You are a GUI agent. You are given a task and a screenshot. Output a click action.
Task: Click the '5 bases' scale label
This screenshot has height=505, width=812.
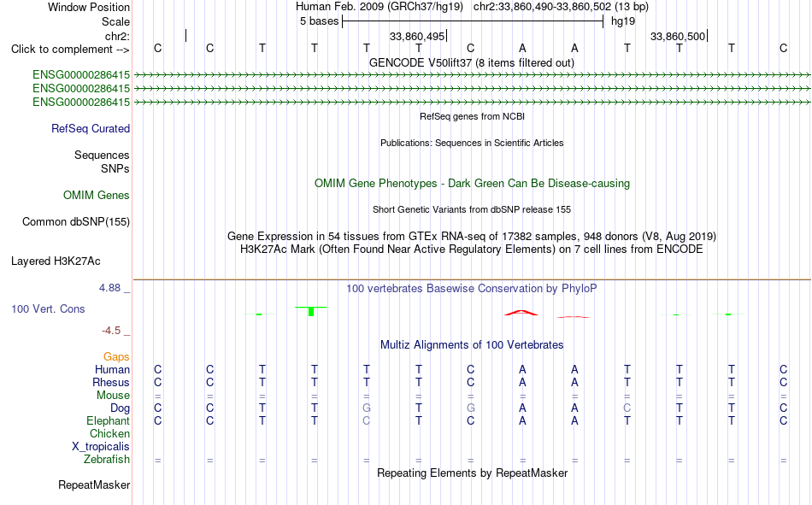pos(319,21)
